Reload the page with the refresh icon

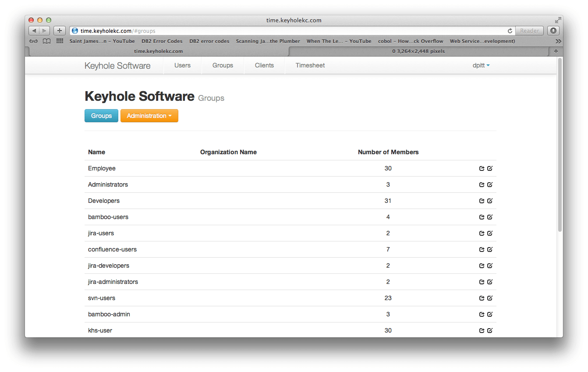pyautogui.click(x=510, y=31)
